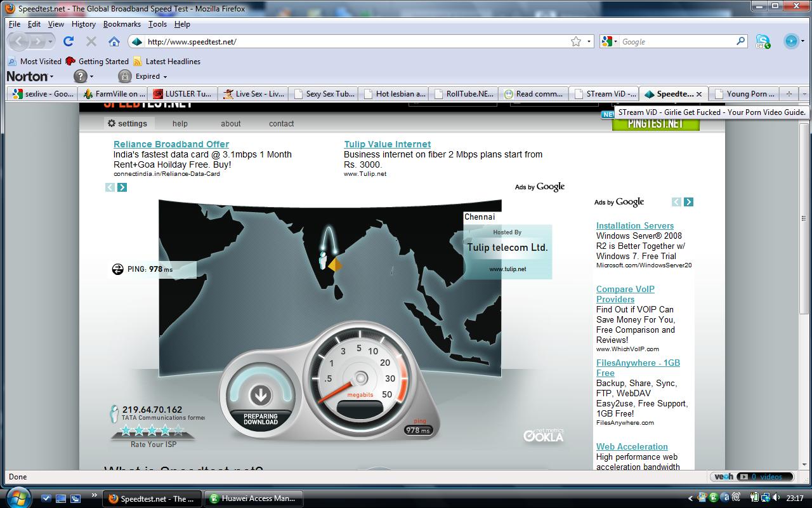The height and width of the screenshot is (508, 812).
Task: Open Huawei Access Manager taskbar button
Action: [254, 498]
